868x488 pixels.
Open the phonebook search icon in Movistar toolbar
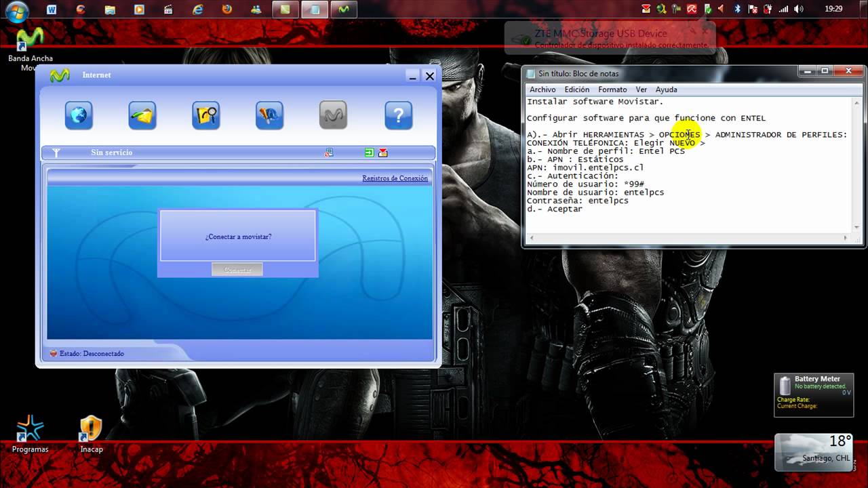tap(206, 115)
